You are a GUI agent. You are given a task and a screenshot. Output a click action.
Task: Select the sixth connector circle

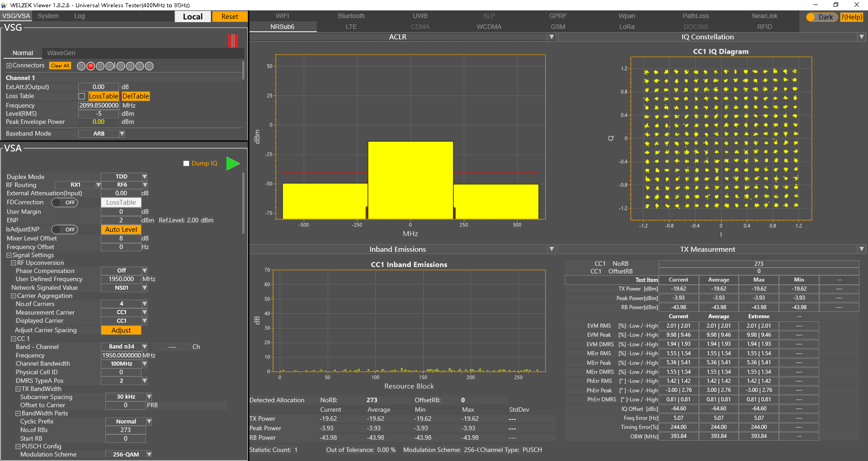pos(130,66)
